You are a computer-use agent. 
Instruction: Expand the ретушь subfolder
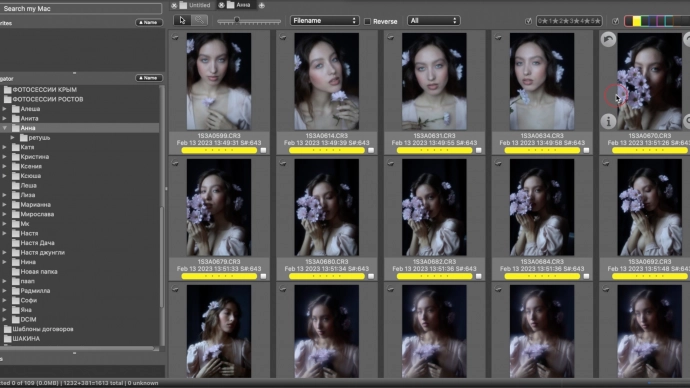[x=13, y=138]
